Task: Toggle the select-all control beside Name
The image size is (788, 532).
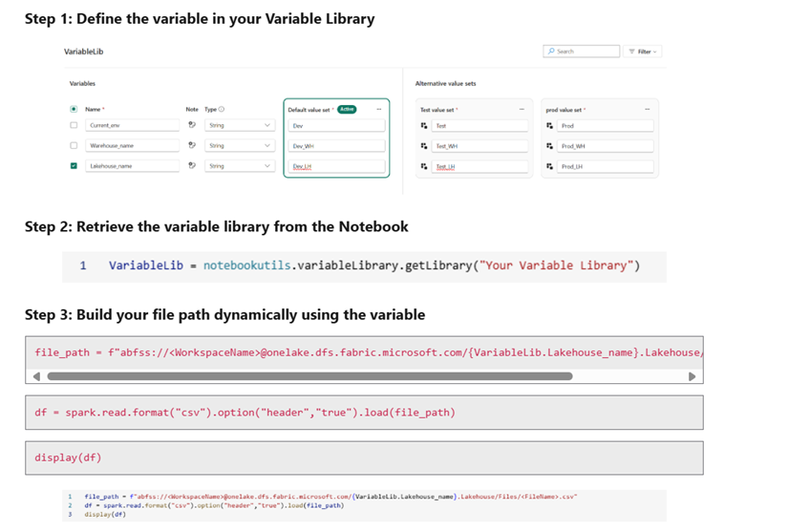Action: (74, 109)
